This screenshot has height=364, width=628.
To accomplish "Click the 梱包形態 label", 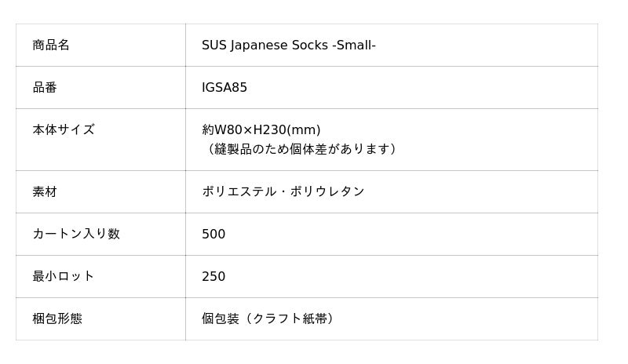I will click(x=57, y=318).
